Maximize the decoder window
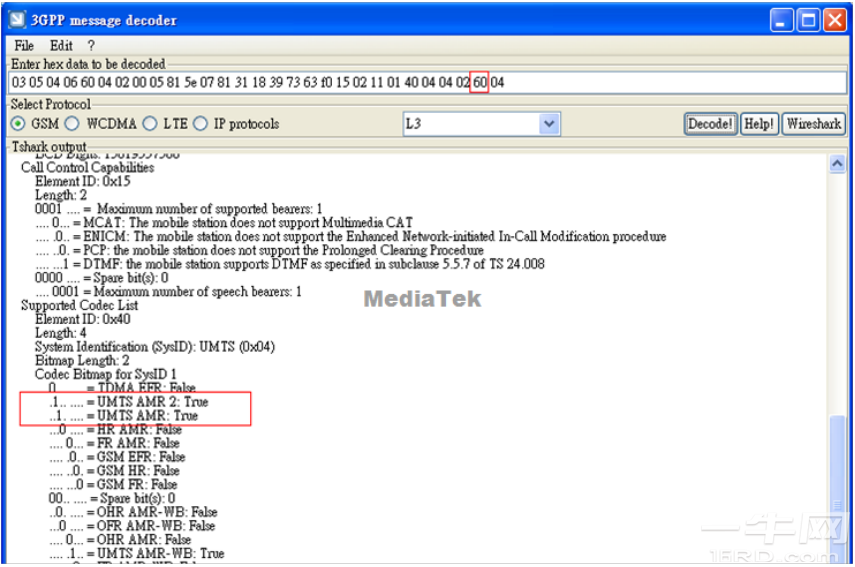The height and width of the screenshot is (567, 855). 808,20
